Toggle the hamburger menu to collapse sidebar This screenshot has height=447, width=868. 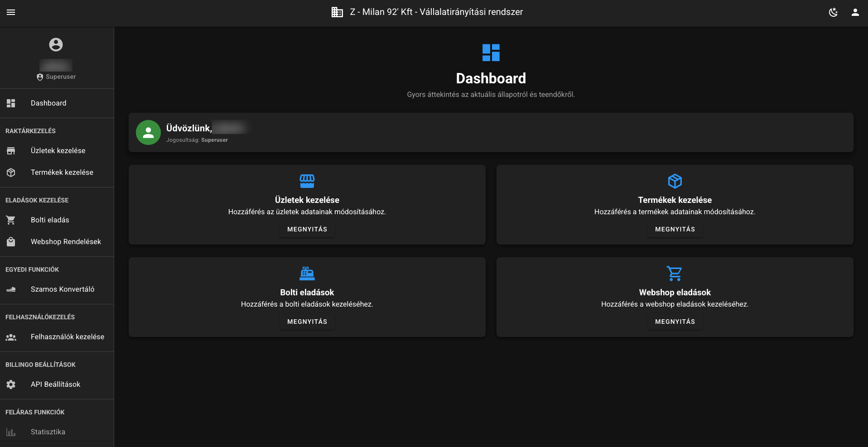point(11,12)
